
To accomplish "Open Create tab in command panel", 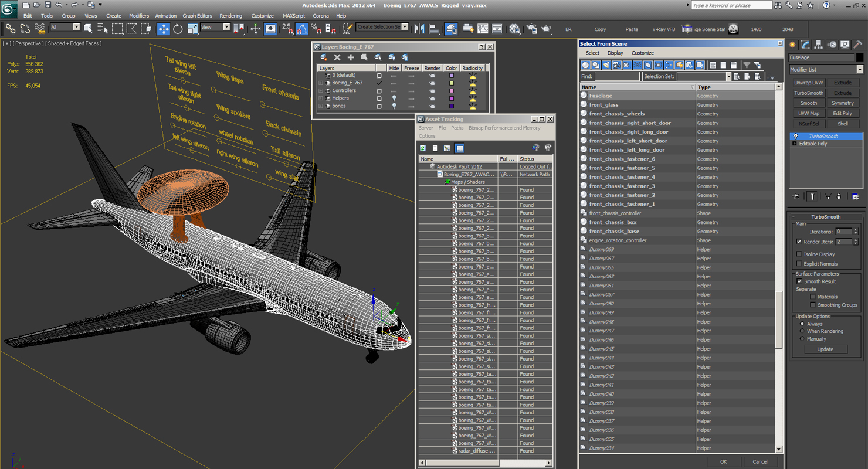I will 793,45.
